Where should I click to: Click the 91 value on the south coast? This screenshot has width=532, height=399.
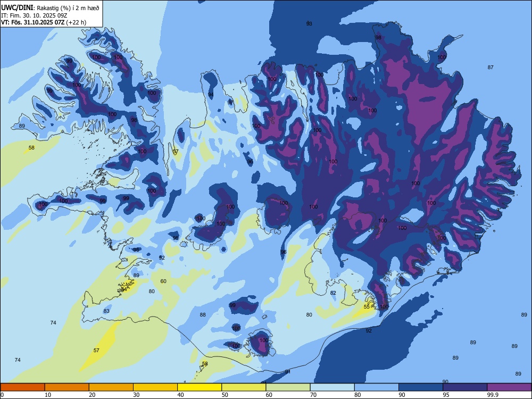[x=288, y=371]
